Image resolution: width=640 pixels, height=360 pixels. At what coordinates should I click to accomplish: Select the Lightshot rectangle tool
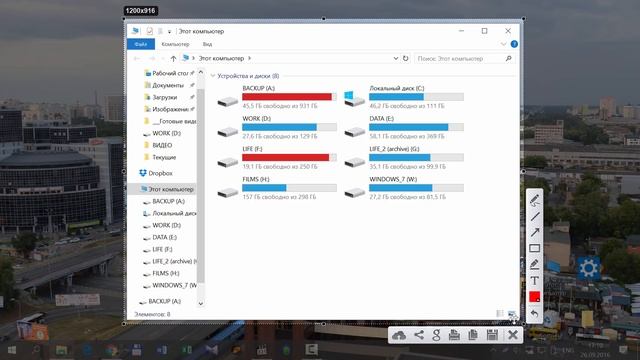pyautogui.click(x=535, y=248)
